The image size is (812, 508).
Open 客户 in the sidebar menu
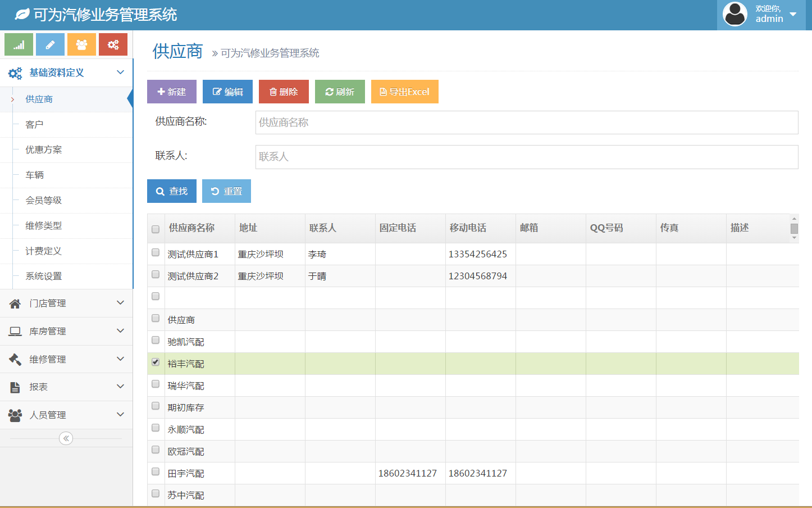coord(34,125)
